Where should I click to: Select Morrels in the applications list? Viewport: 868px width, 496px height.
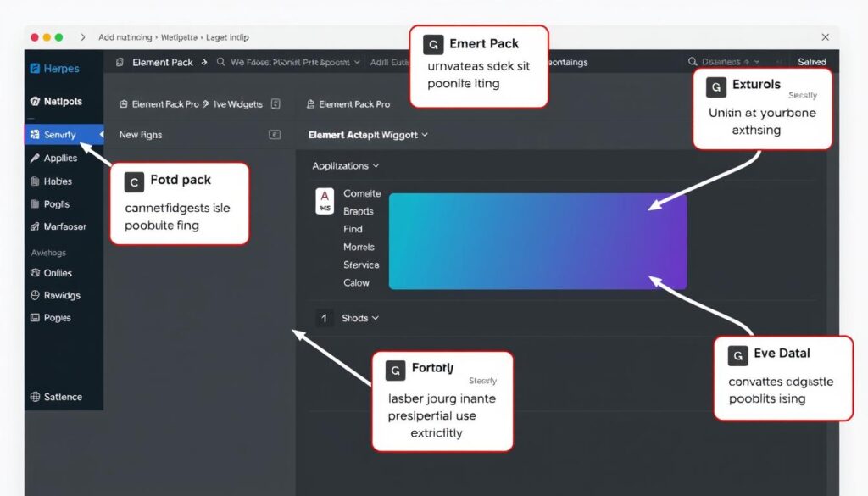[x=359, y=248]
